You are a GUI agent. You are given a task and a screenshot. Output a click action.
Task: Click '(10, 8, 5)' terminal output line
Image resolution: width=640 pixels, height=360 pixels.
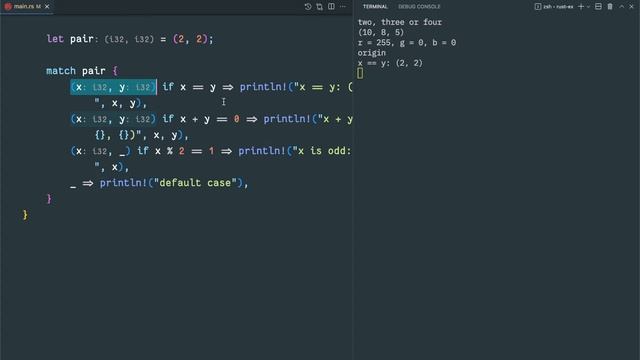pyautogui.click(x=381, y=32)
